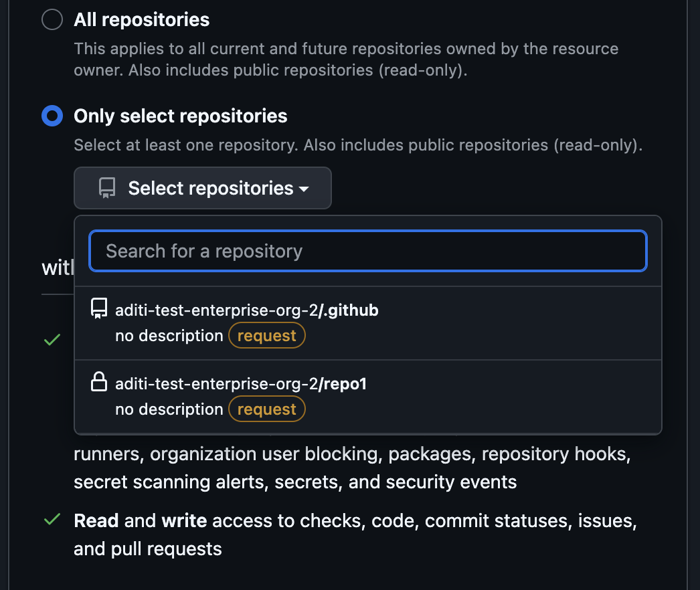Click the partially hidden green checkmark left of dropdown
Screen dimensions: 700x590
(x=52, y=340)
